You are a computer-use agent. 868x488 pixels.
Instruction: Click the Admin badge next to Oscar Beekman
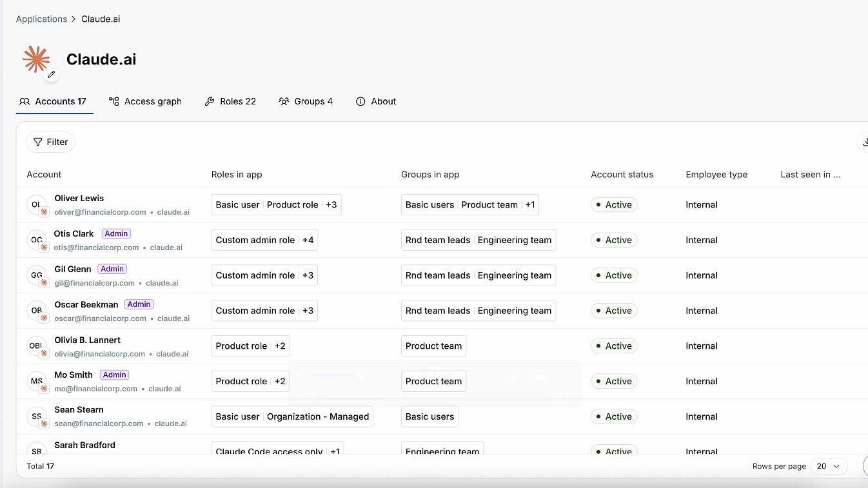(139, 304)
